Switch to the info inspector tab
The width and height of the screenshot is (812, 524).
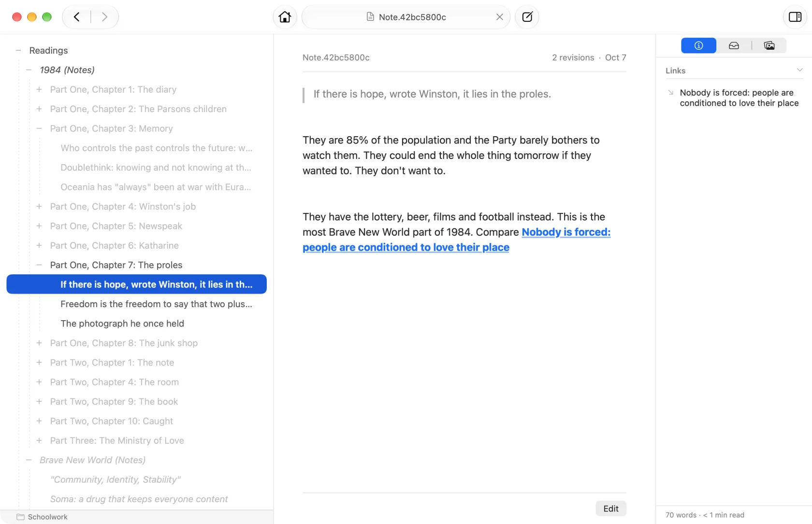(698, 45)
